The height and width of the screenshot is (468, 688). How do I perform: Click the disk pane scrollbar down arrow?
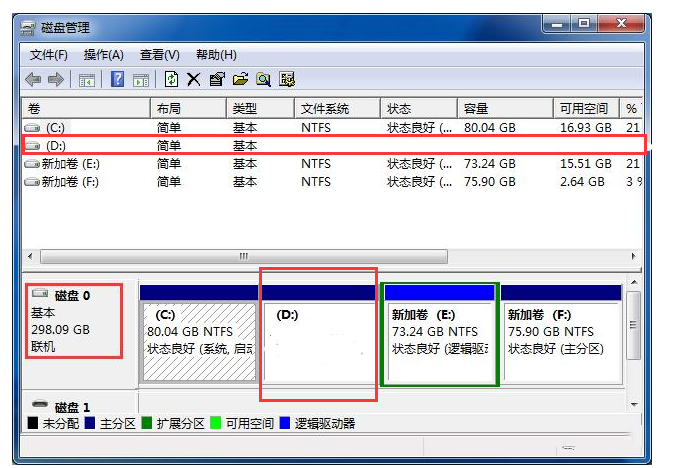pos(634,404)
